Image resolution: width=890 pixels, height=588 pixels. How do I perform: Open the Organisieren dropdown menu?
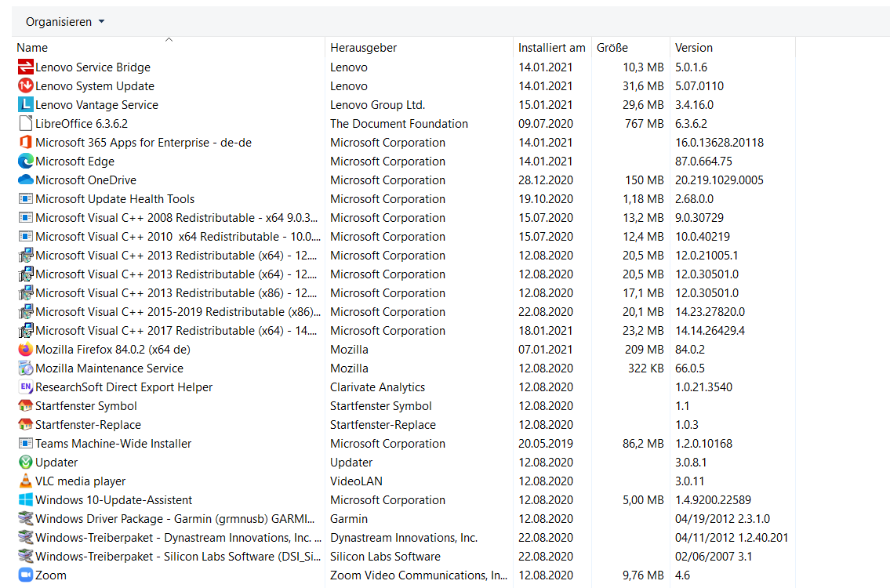coord(65,22)
